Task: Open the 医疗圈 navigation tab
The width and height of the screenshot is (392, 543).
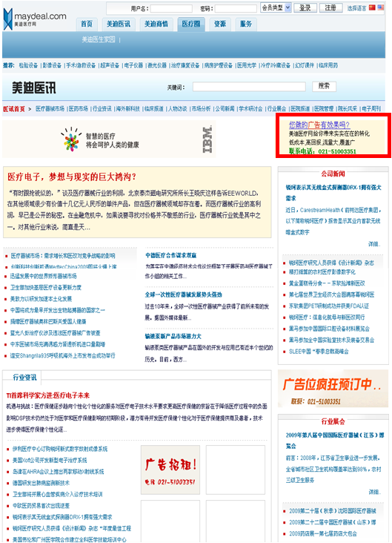Action: [191, 24]
